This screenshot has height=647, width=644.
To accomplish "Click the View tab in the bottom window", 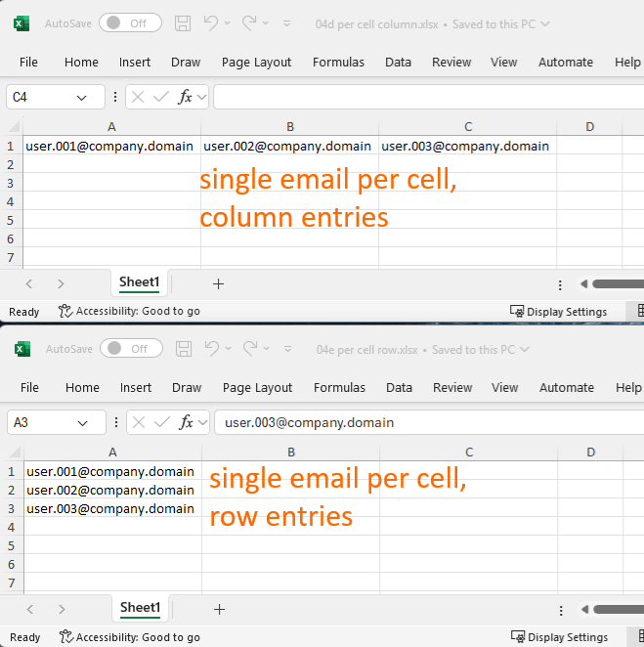I will pyautogui.click(x=504, y=387).
